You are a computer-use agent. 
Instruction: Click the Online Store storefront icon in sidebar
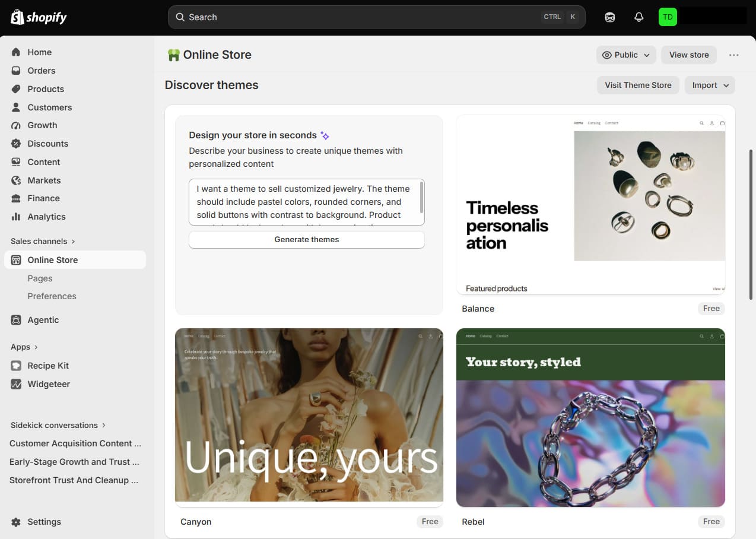point(16,260)
